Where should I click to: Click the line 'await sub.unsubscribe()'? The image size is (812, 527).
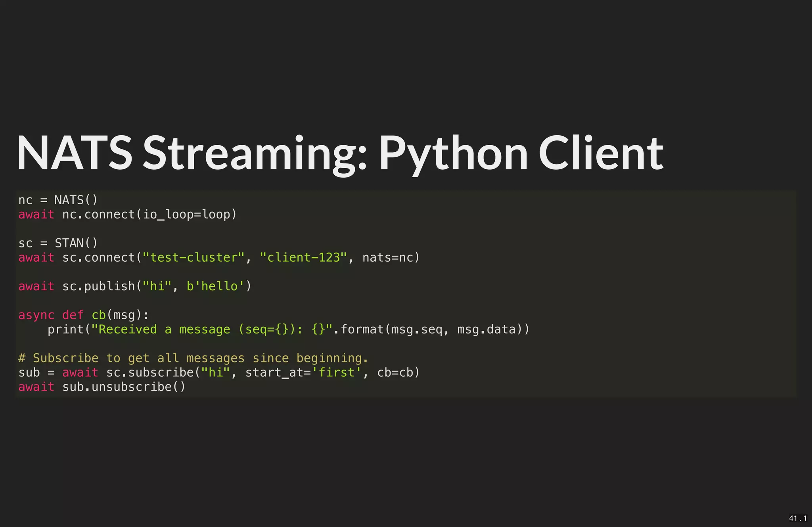click(102, 387)
